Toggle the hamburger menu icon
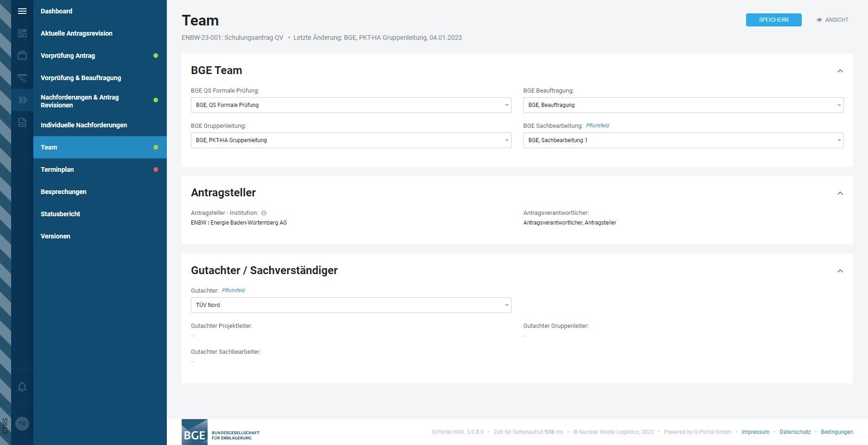 click(x=22, y=11)
